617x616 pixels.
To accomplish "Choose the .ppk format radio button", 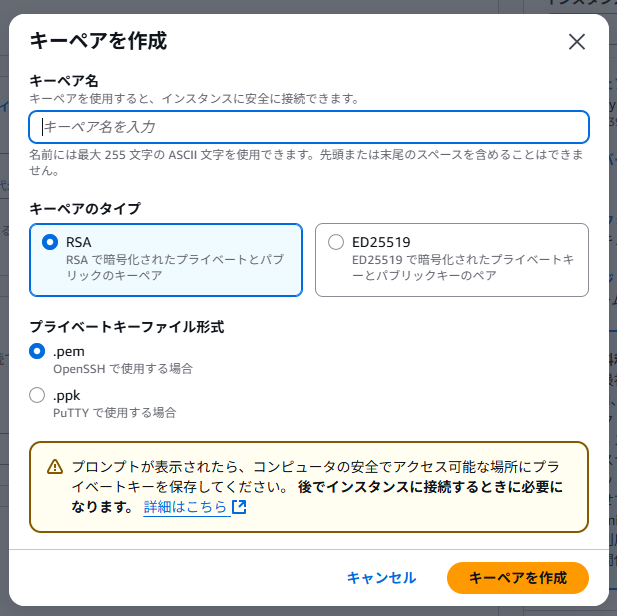I will coord(37,395).
